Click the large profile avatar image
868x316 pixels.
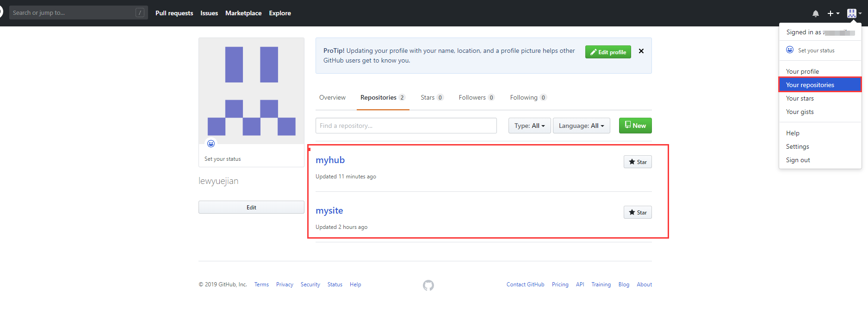[251, 91]
